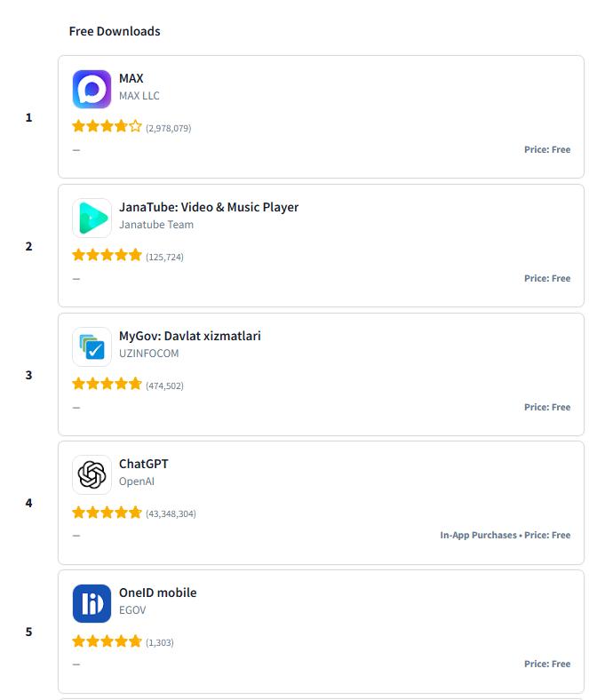589x700 pixels.
Task: Open the JanaTube app icon
Action: tap(92, 218)
